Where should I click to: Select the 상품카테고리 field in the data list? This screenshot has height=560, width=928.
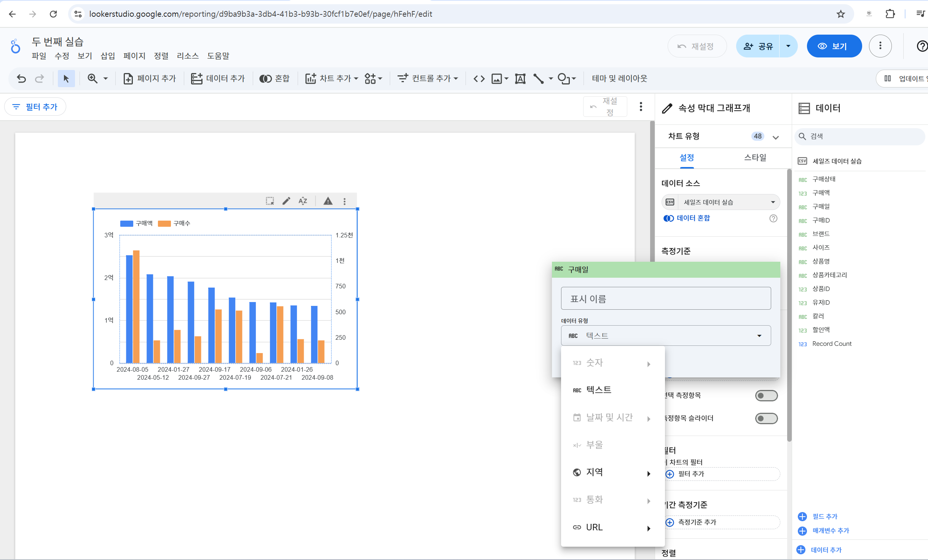[x=830, y=275]
